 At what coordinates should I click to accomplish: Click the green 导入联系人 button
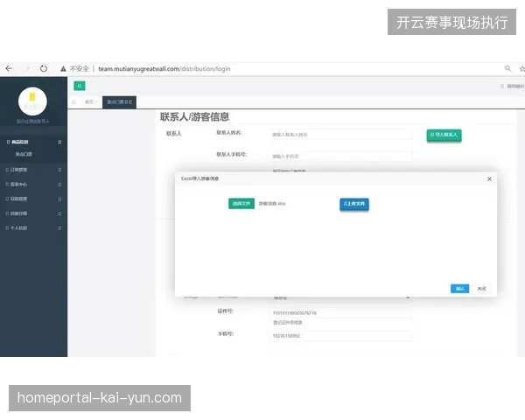[x=444, y=135]
